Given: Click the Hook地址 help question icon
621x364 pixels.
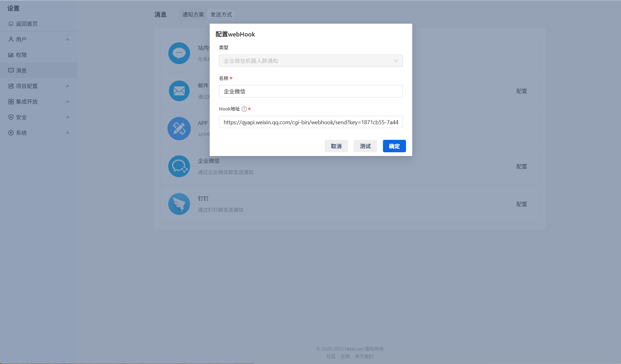Looking at the screenshot, I should coord(244,109).
